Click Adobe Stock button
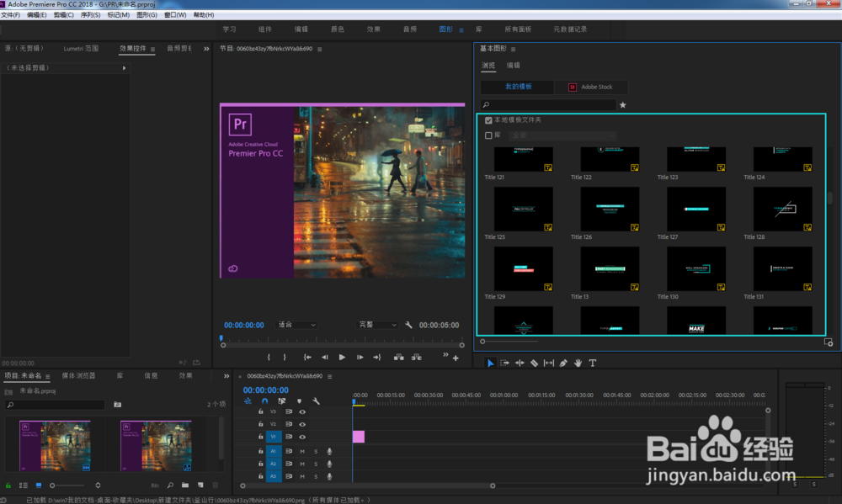 tap(591, 87)
